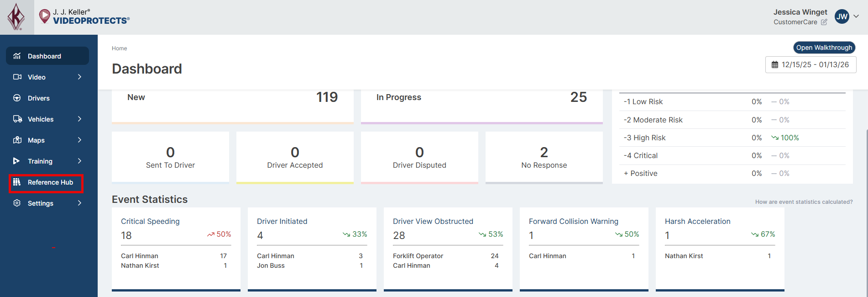Screen dimensions: 868x297
Task: Click the Drivers steering wheel icon
Action: point(17,98)
